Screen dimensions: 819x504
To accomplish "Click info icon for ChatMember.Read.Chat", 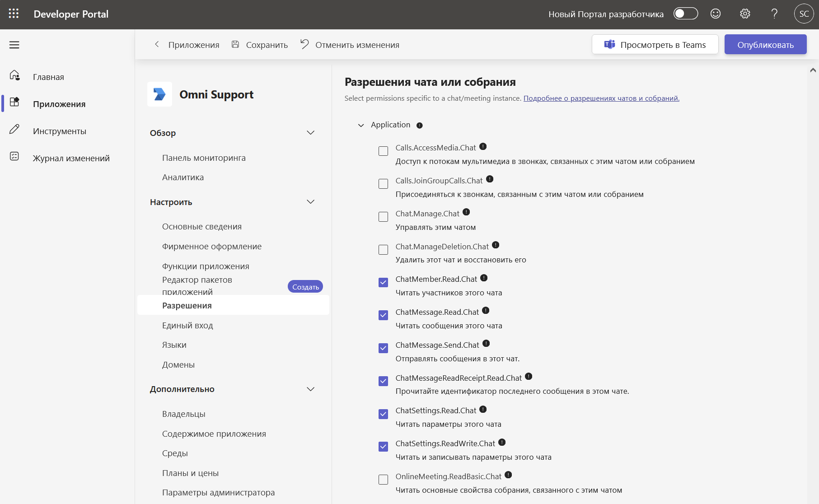I will tap(484, 278).
